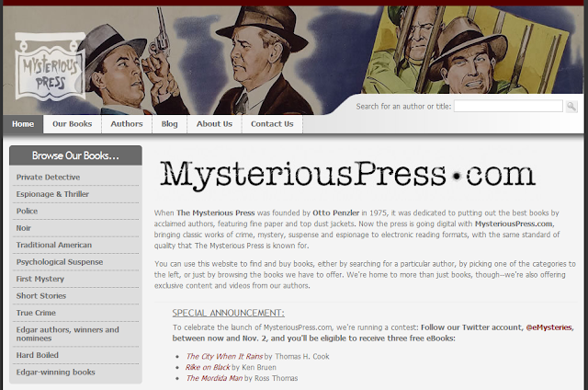Image resolution: width=588 pixels, height=390 pixels.
Task: Browse the Espionage & Thriller category
Action: [52, 194]
